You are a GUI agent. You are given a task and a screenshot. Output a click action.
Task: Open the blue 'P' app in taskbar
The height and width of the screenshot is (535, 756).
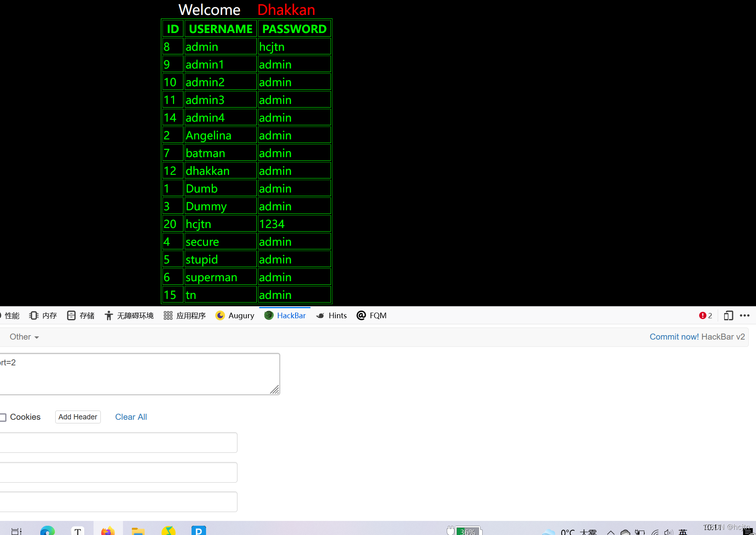tap(198, 531)
